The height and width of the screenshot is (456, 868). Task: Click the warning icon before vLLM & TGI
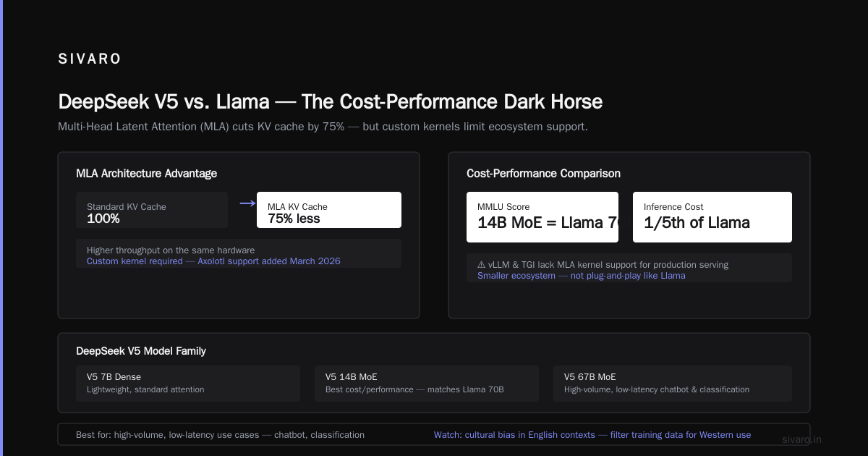click(x=482, y=265)
